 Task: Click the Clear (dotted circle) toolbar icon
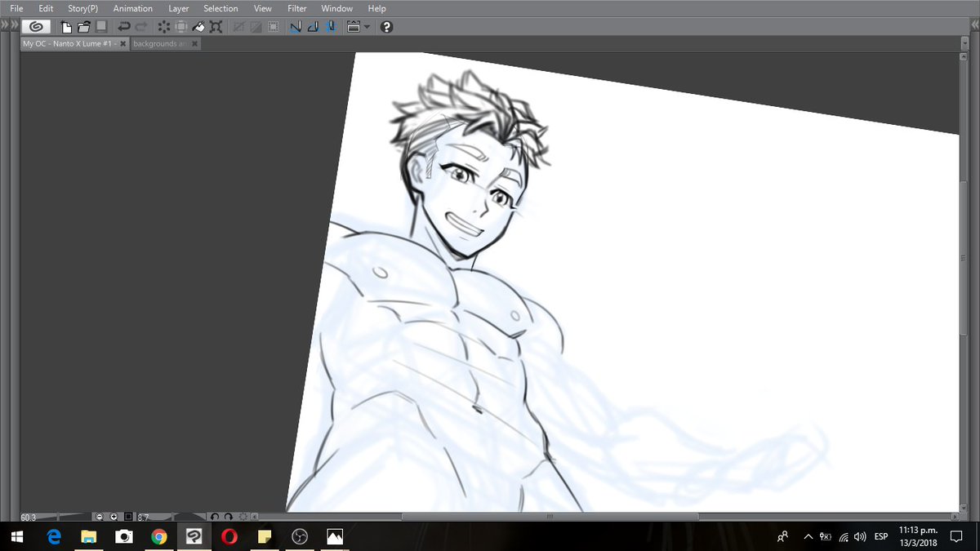coord(164,26)
